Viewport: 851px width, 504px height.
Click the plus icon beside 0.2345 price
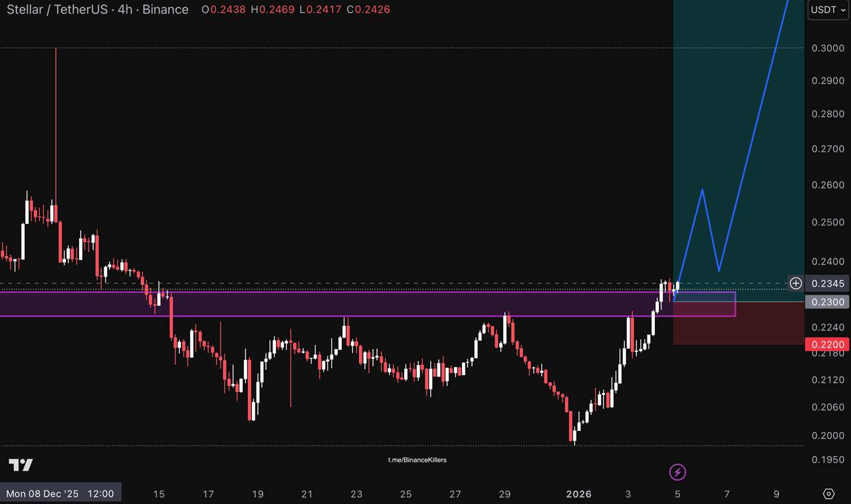click(795, 284)
